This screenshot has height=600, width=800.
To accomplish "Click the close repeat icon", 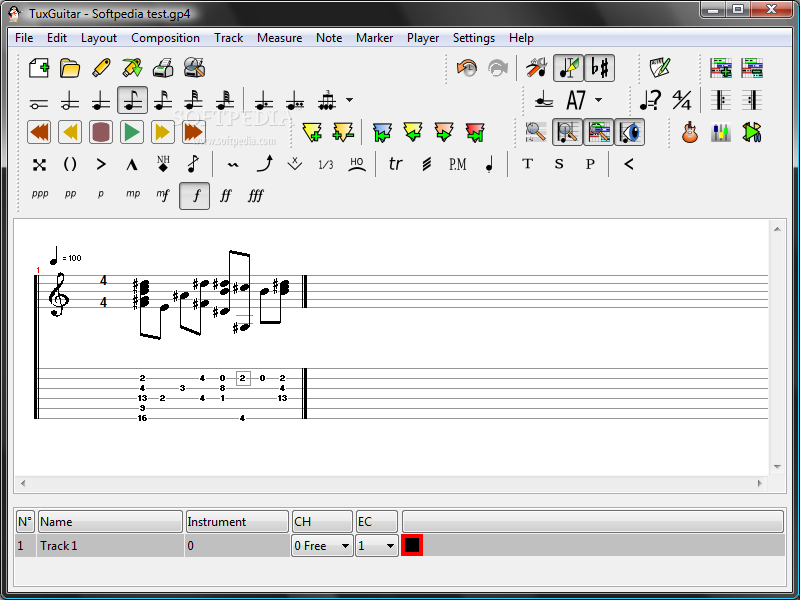I will click(x=752, y=101).
